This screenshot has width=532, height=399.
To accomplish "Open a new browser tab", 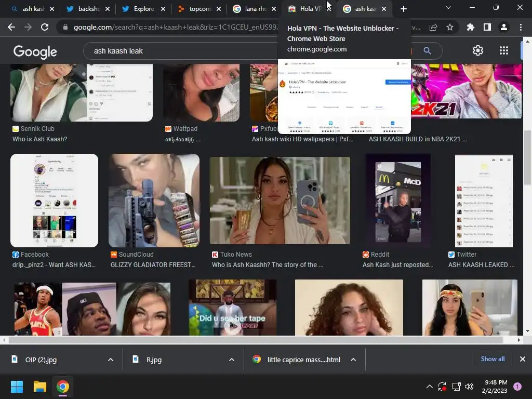I will coord(403,9).
